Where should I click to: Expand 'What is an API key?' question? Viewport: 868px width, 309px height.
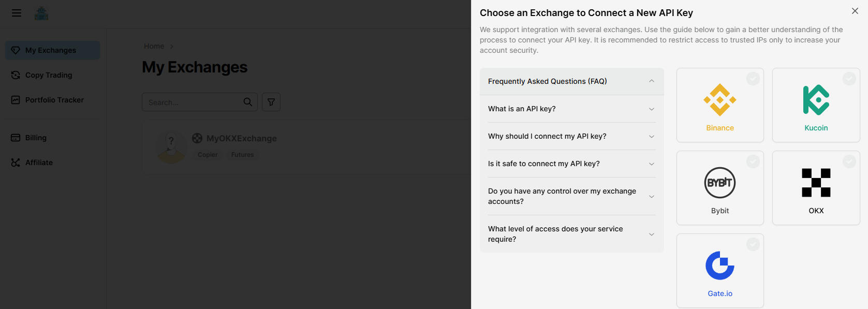pos(571,109)
